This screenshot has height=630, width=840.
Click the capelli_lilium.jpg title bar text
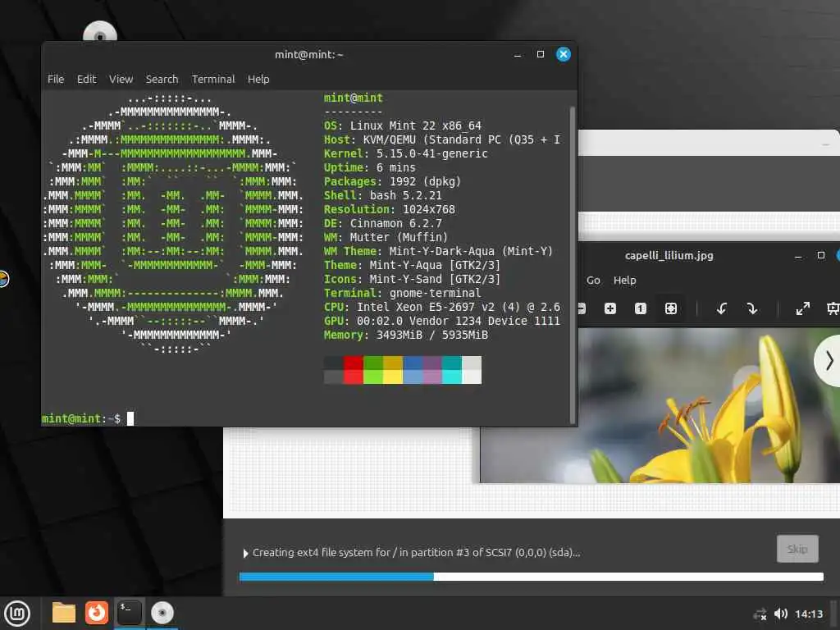coord(669,256)
